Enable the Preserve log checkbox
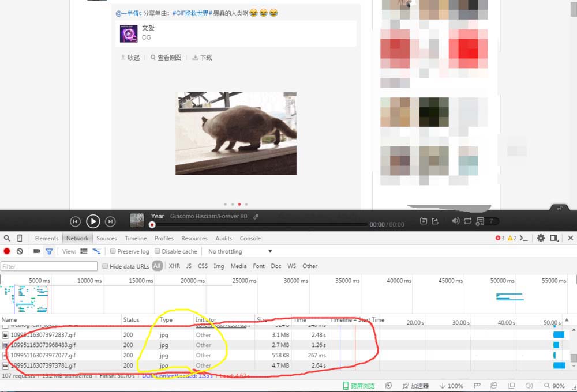This screenshot has height=392, width=577. click(113, 251)
